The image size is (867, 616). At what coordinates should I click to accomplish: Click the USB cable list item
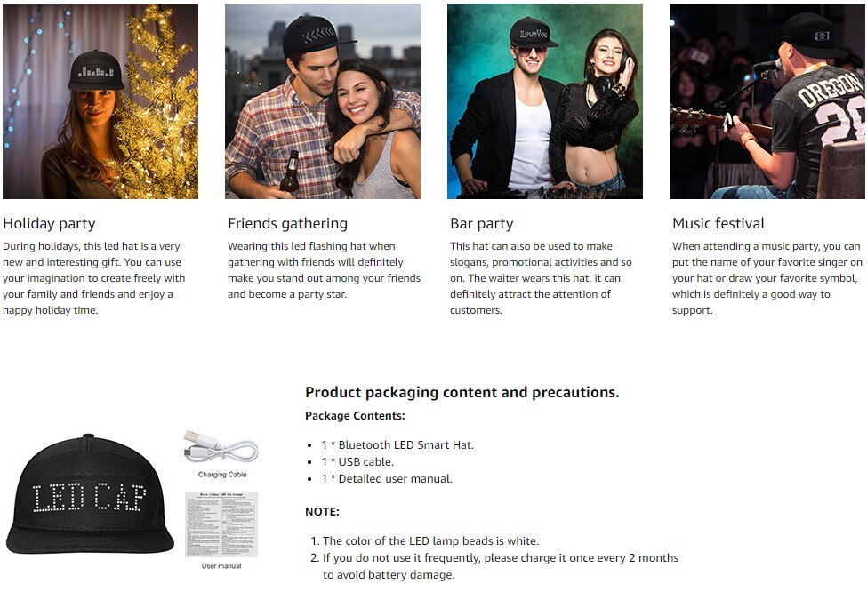tap(357, 461)
